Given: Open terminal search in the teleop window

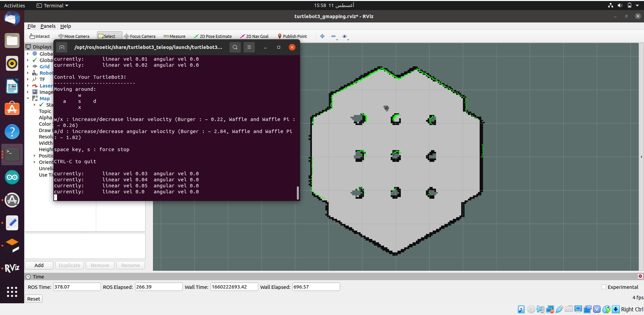Looking at the screenshot, I should (235, 47).
